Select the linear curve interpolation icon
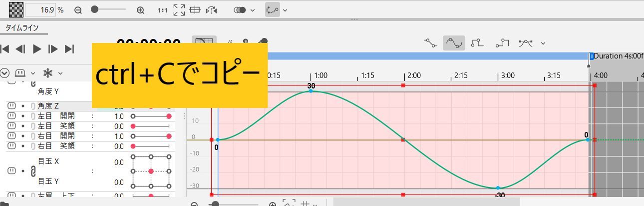Screen dimensions: 644x206 click(x=430, y=43)
